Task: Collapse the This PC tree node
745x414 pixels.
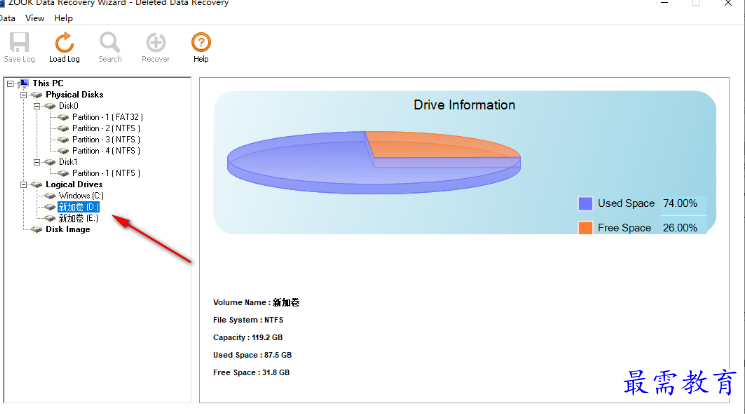Action: coord(10,84)
